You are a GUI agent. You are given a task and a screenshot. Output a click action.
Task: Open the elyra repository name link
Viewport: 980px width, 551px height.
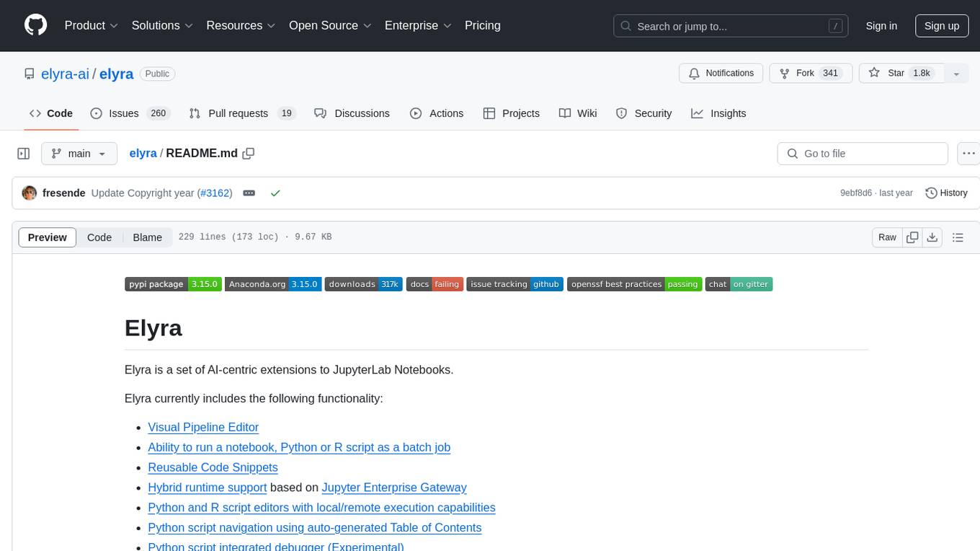tap(116, 74)
